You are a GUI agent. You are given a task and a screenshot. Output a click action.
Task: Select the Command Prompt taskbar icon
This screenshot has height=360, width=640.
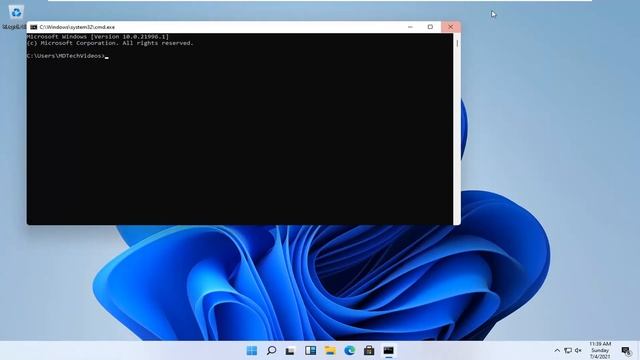pos(389,351)
